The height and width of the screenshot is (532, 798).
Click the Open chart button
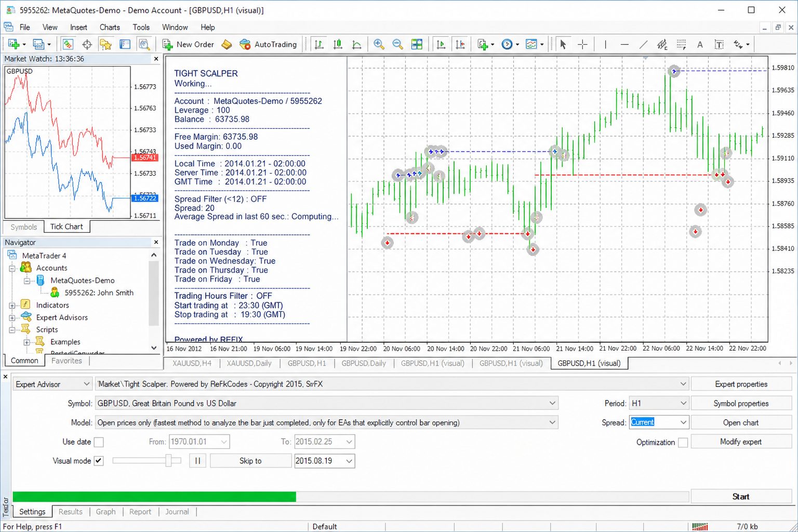[x=741, y=422]
